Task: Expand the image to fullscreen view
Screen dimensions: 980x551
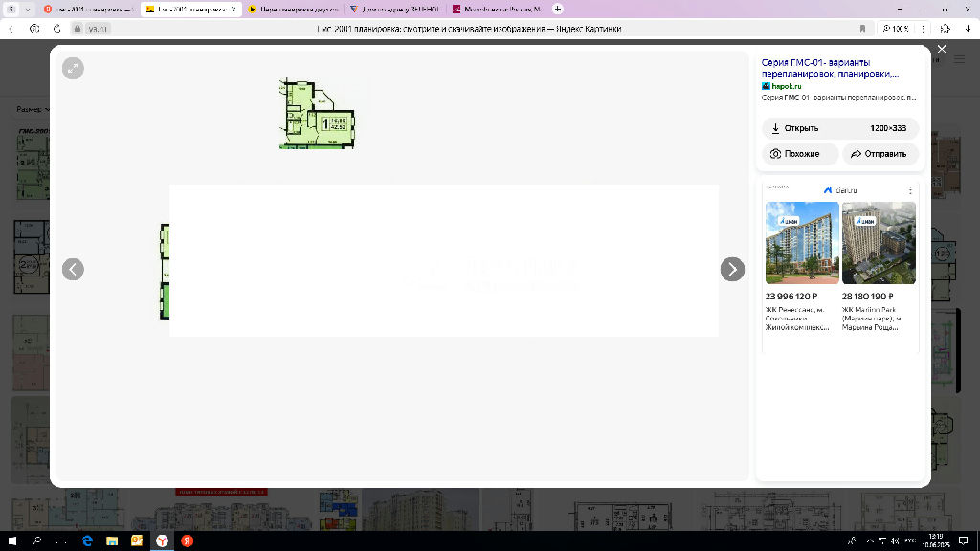Action: point(73,69)
